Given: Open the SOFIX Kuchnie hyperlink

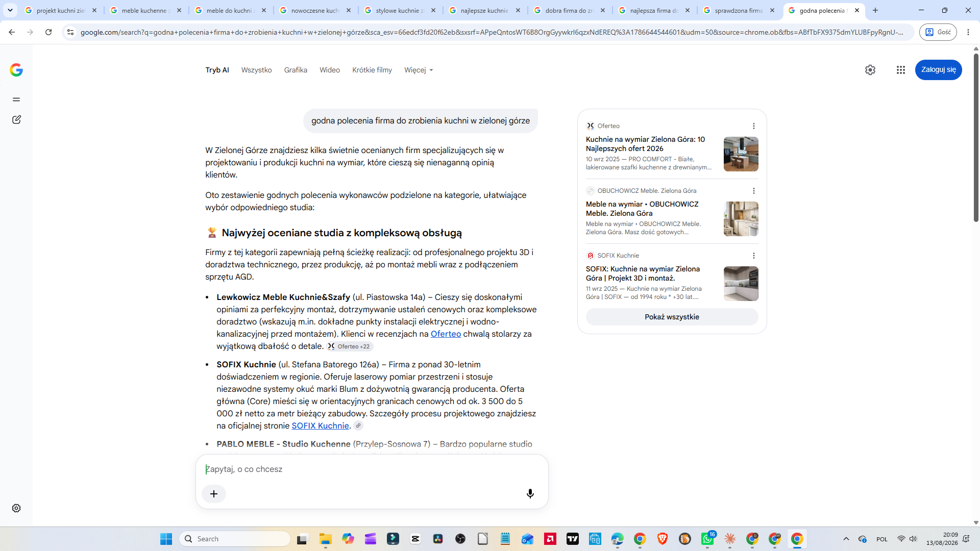Looking at the screenshot, I should coord(320,426).
